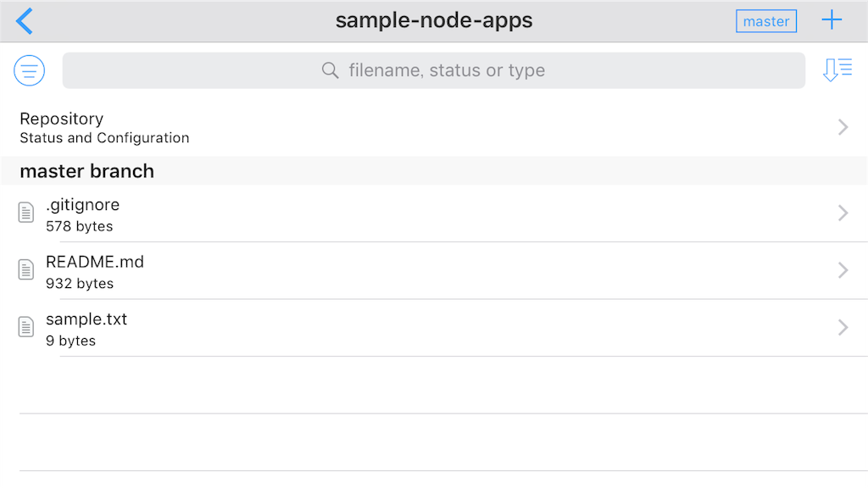Open the README.md file entry
Viewport: 868px width, 488px height.
(95, 270)
